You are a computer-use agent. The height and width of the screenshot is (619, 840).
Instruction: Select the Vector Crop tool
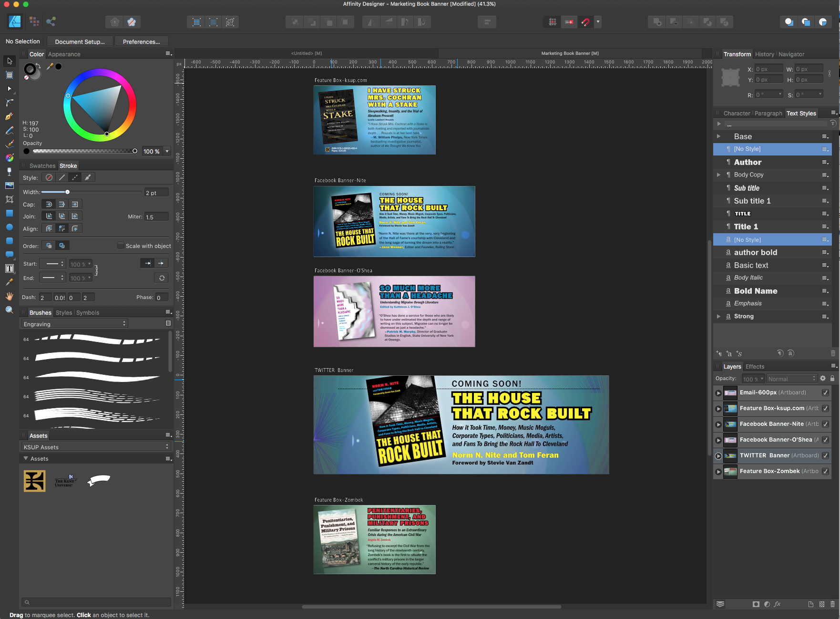tap(10, 199)
